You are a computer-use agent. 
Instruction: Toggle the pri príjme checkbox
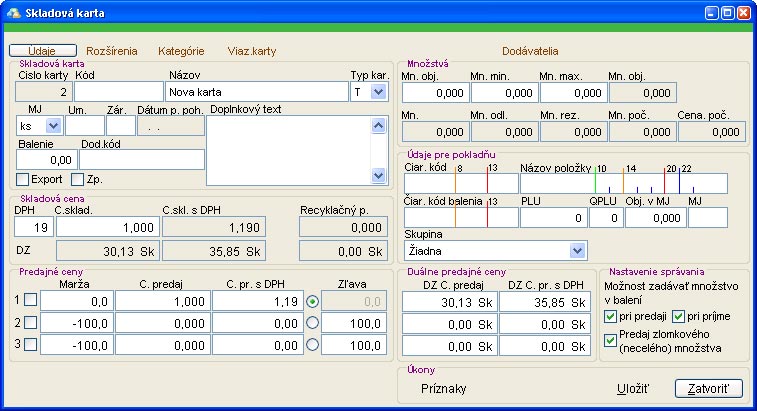(x=678, y=317)
